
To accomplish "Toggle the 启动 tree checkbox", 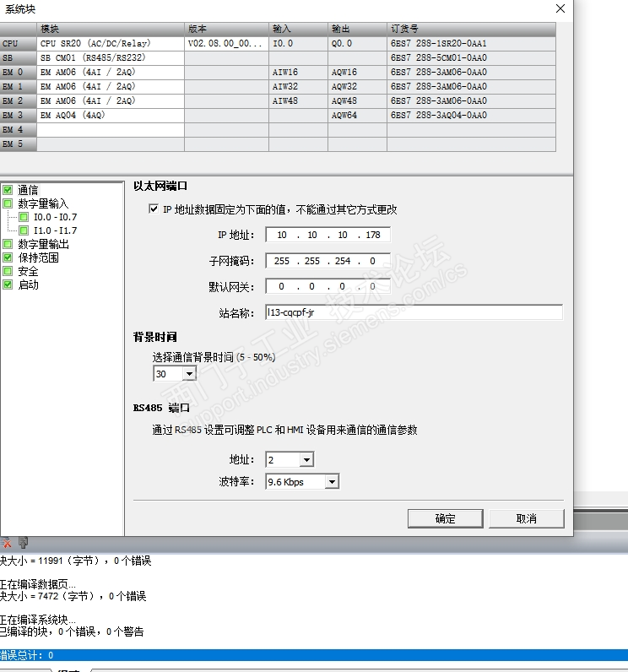I will coord(8,285).
